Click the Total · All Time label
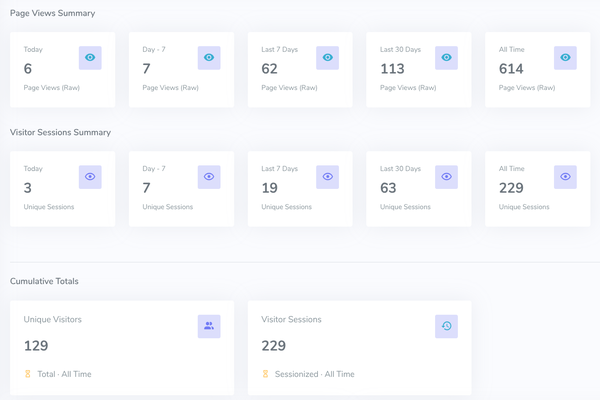600x400 pixels. point(64,374)
